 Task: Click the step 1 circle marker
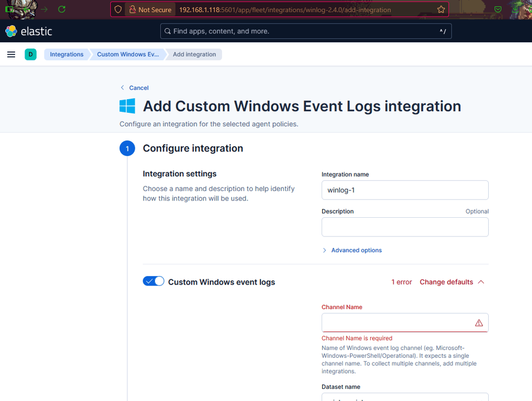click(127, 148)
